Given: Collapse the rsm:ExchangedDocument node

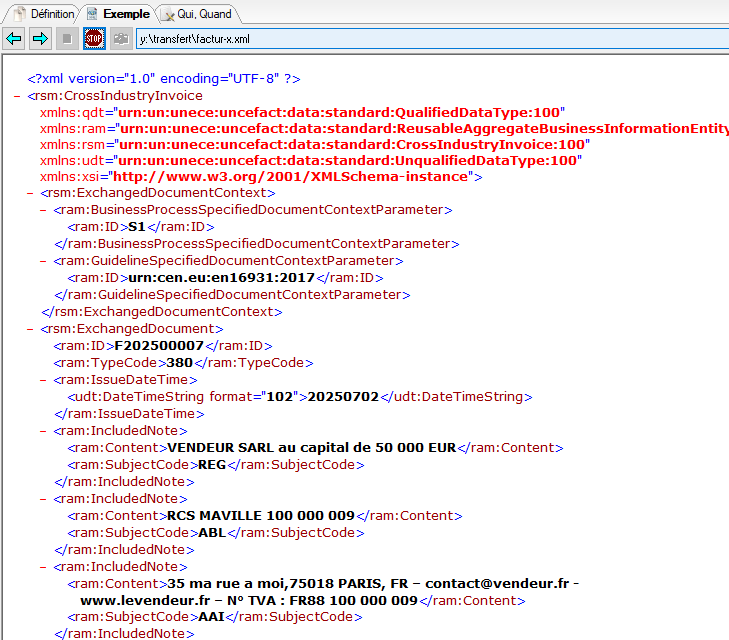Looking at the screenshot, I should tap(30, 329).
